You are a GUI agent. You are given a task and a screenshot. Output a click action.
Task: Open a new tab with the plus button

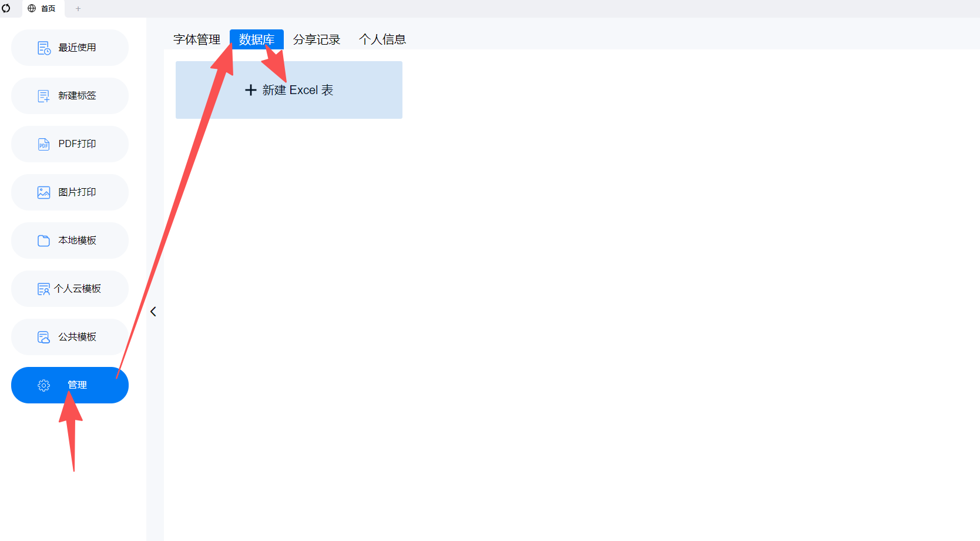pyautogui.click(x=78, y=9)
